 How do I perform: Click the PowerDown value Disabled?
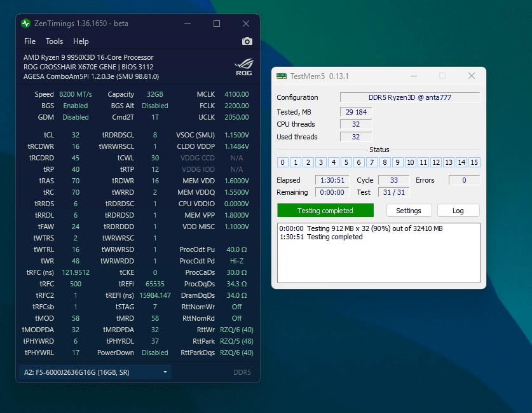154,353
